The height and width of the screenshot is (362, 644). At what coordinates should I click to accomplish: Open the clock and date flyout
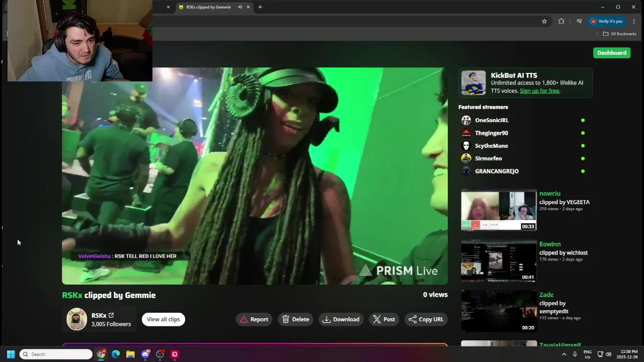[627, 354]
